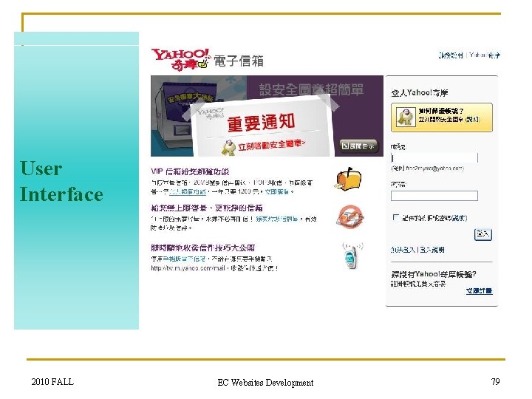This screenshot has height=399, width=532.
Task: Click the mobile phone mail icon
Action: click(352, 256)
